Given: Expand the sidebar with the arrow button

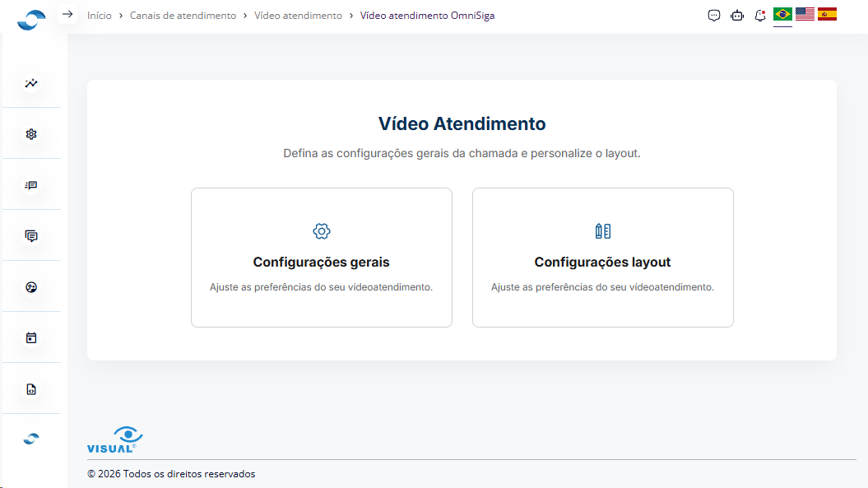Looking at the screenshot, I should pyautogui.click(x=67, y=15).
